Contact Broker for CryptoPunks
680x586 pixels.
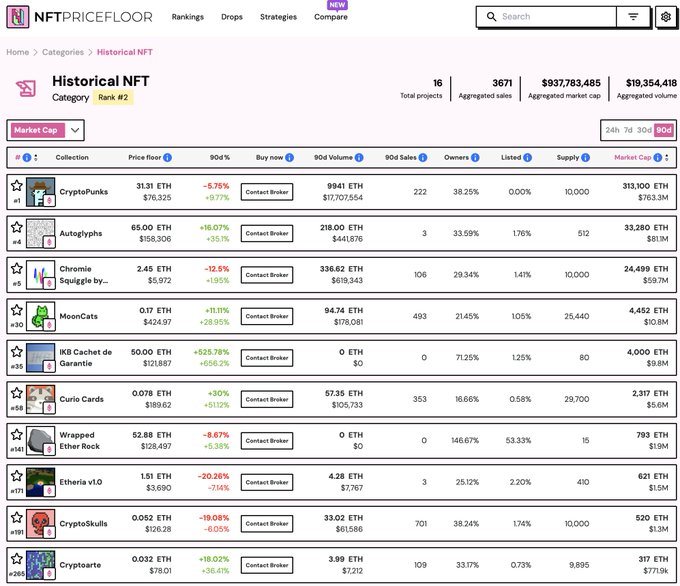coord(267,192)
